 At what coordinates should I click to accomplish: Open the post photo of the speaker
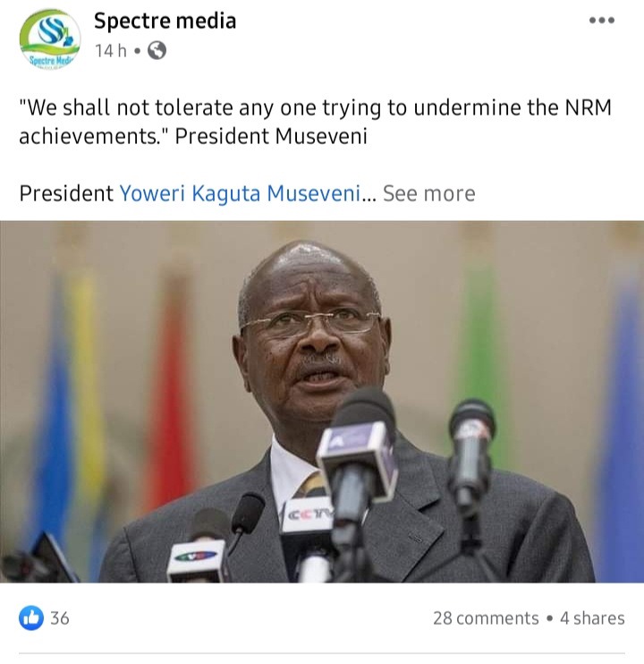[x=322, y=402]
